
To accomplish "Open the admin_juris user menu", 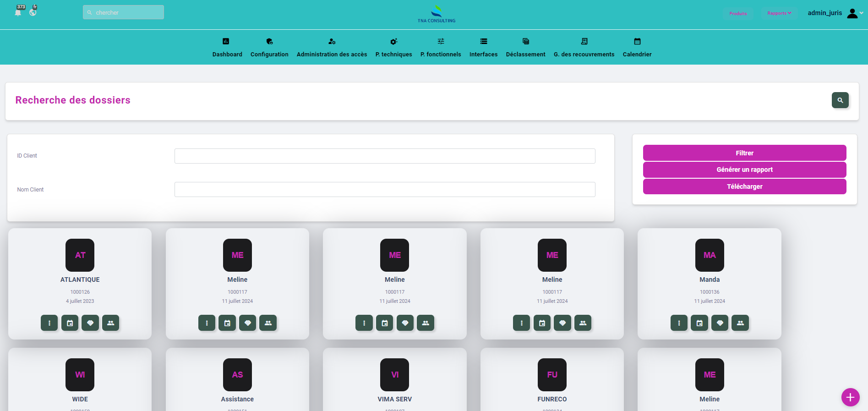I will (x=835, y=13).
